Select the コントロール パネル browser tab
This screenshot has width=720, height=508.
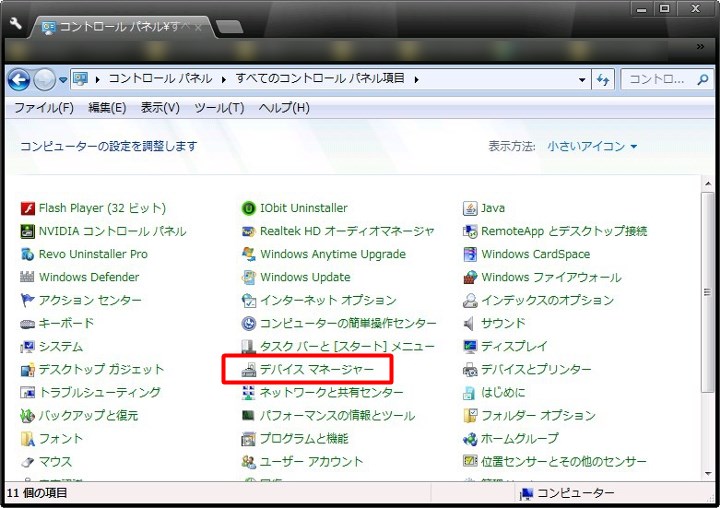(x=122, y=27)
